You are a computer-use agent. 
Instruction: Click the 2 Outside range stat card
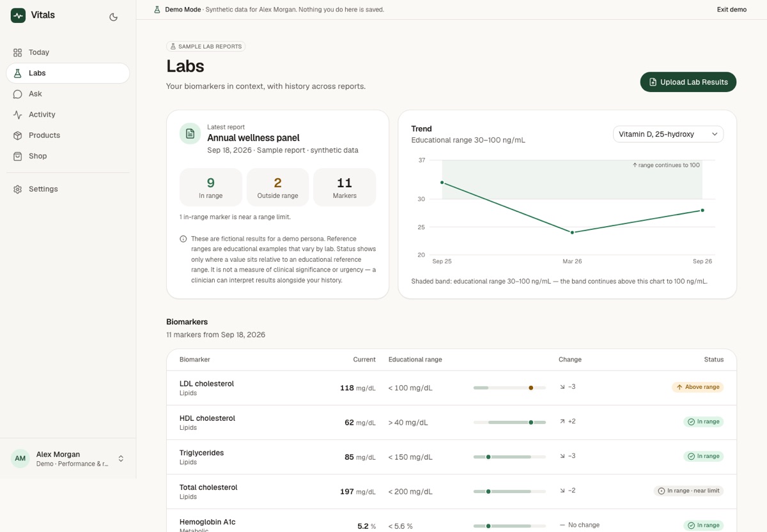coord(277,187)
